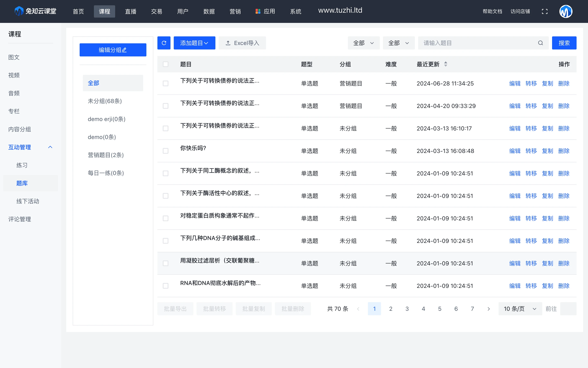Open 系统 top nav
588x368 pixels.
[x=295, y=11]
